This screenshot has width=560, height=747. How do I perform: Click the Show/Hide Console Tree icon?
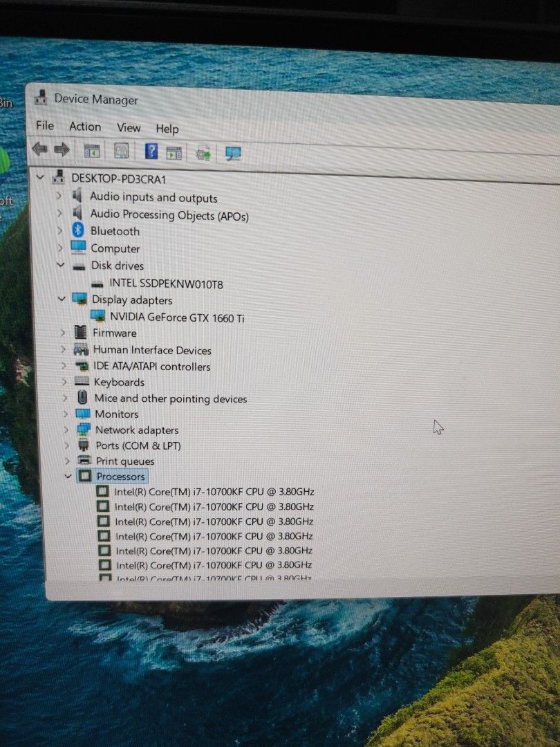point(91,150)
